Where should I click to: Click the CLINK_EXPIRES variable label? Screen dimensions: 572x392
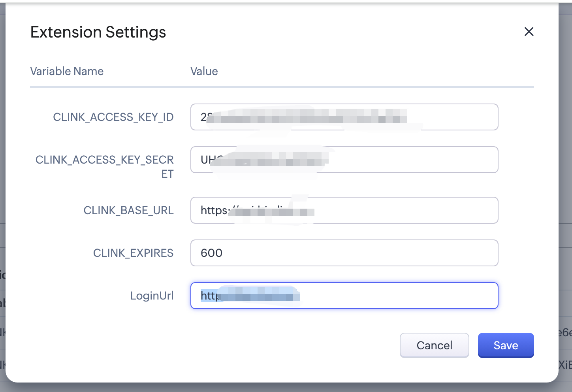(x=133, y=253)
